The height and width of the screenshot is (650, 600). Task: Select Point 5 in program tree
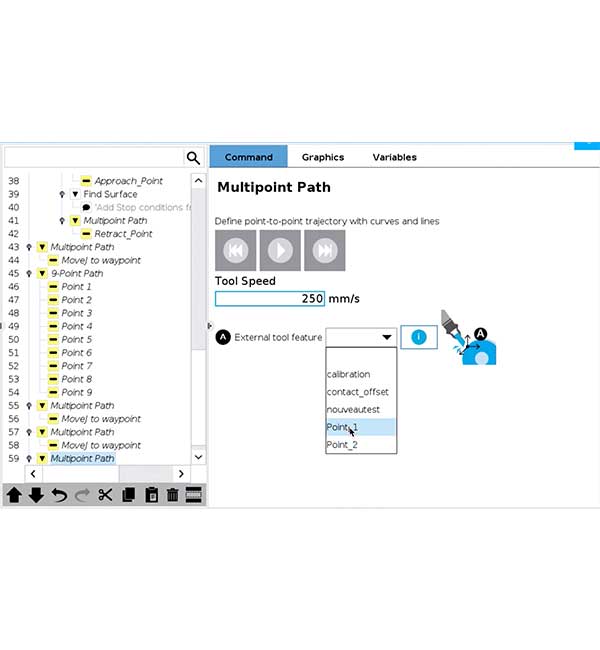pyautogui.click(x=76, y=340)
